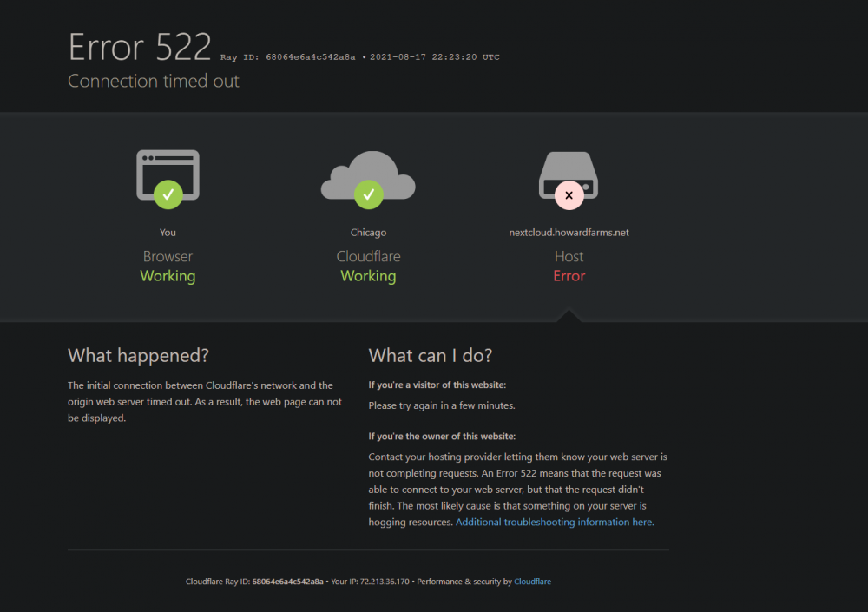The width and height of the screenshot is (868, 612).
Task: Click If you're the owner of this website
Action: click(x=442, y=437)
